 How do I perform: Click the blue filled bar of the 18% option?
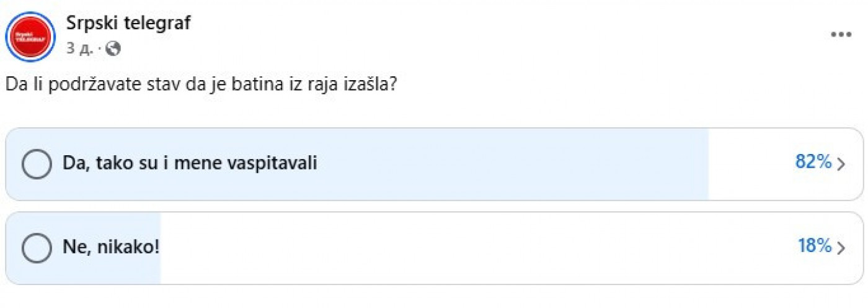83,248
